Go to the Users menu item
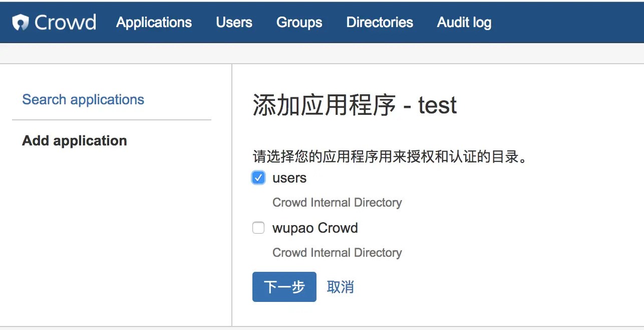 [x=234, y=23]
